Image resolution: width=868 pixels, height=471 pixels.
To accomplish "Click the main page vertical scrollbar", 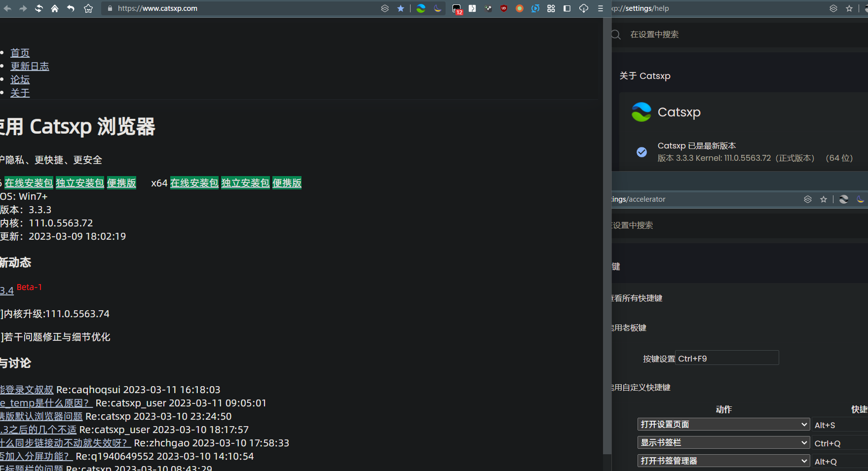I will coord(607,237).
